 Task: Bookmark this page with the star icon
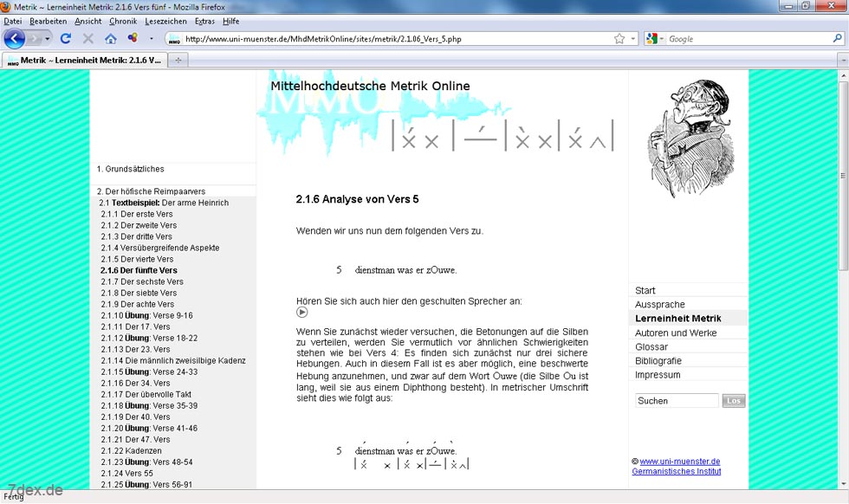[x=619, y=38]
